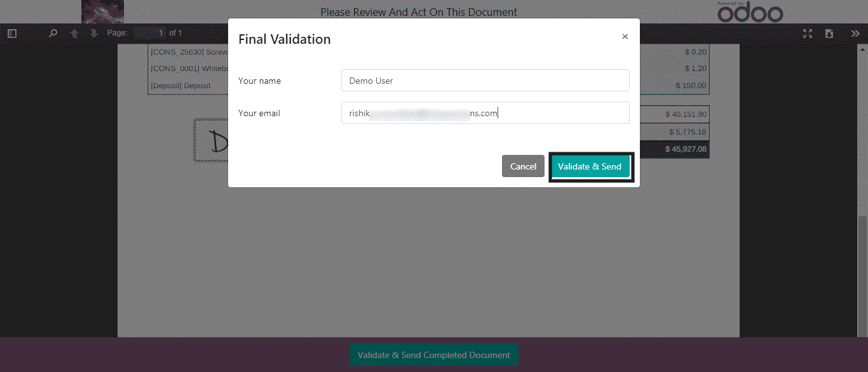Screen dimensions: 868x372
Task: Switch PDF viewer to presentation mode
Action: tap(808, 34)
